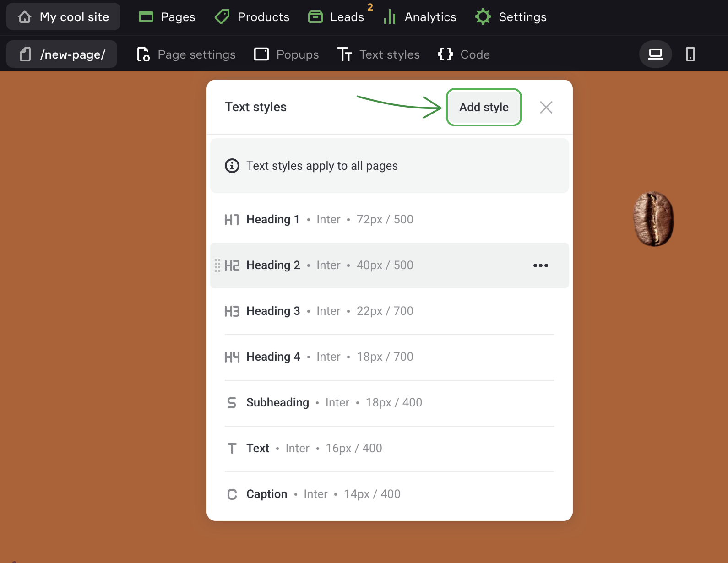Open Page settings
The height and width of the screenshot is (563, 728).
pos(186,54)
